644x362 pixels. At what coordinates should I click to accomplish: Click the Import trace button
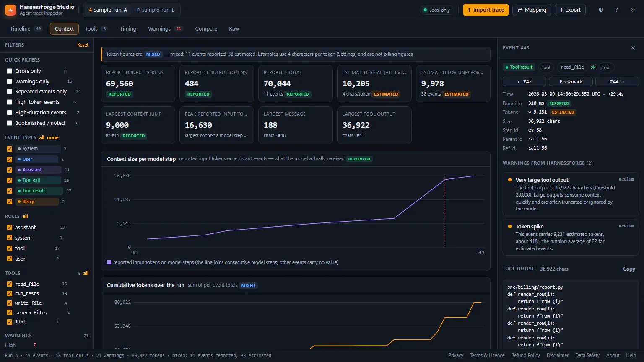pos(486,10)
